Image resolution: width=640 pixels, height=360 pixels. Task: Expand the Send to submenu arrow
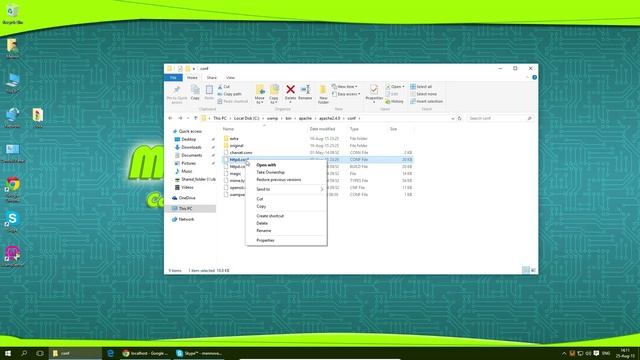click(322, 189)
